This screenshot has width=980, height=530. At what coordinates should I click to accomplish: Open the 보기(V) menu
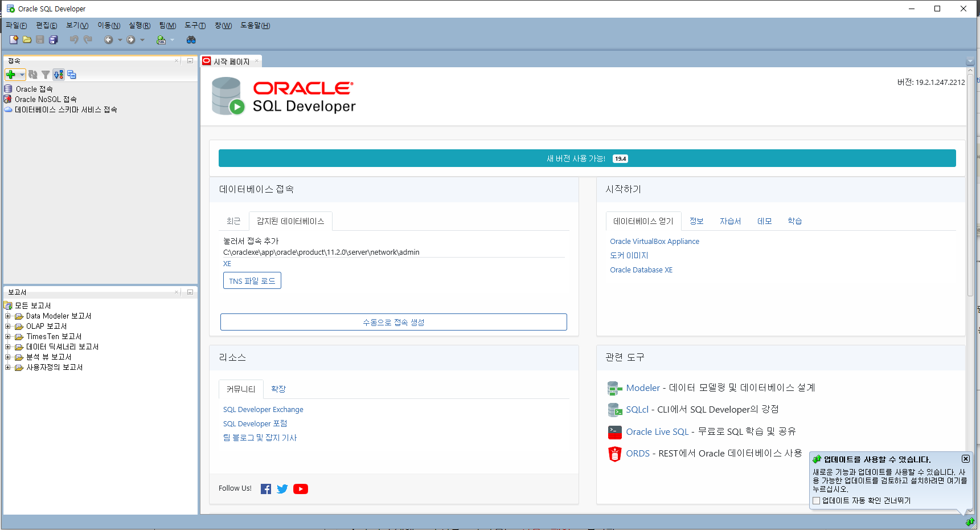point(77,26)
